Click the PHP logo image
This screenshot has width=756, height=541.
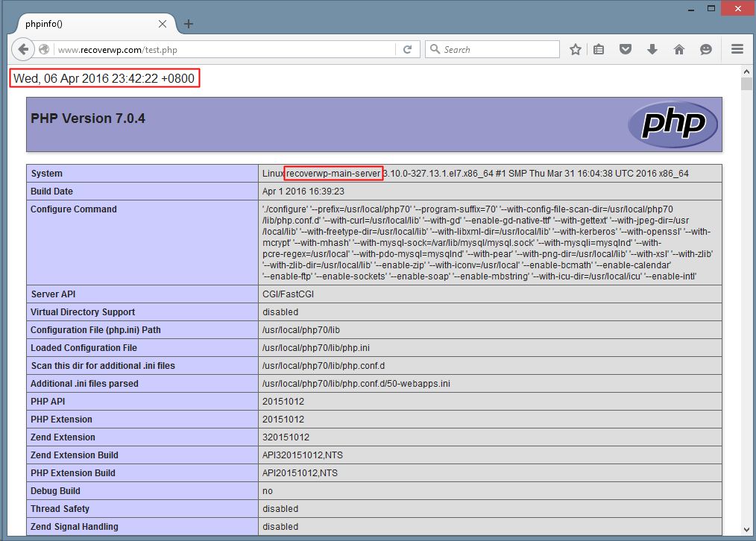pyautogui.click(x=673, y=124)
